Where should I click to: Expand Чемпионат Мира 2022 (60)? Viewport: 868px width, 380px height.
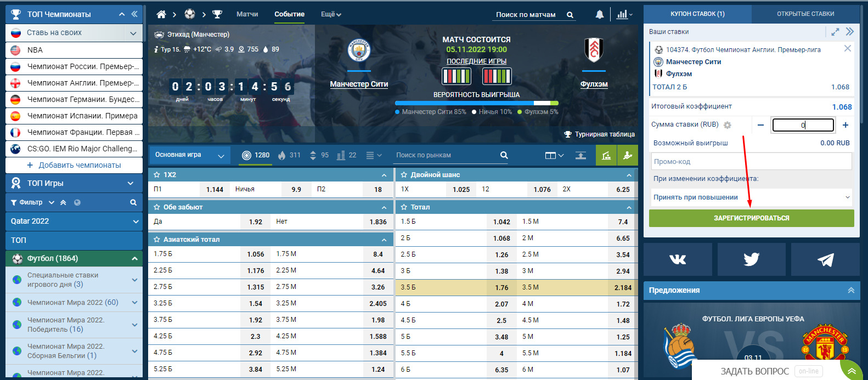pyautogui.click(x=134, y=303)
